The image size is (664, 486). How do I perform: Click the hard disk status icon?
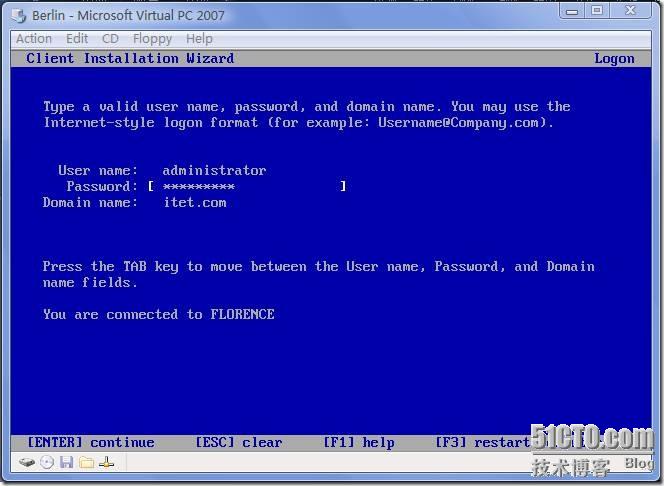tap(27, 462)
